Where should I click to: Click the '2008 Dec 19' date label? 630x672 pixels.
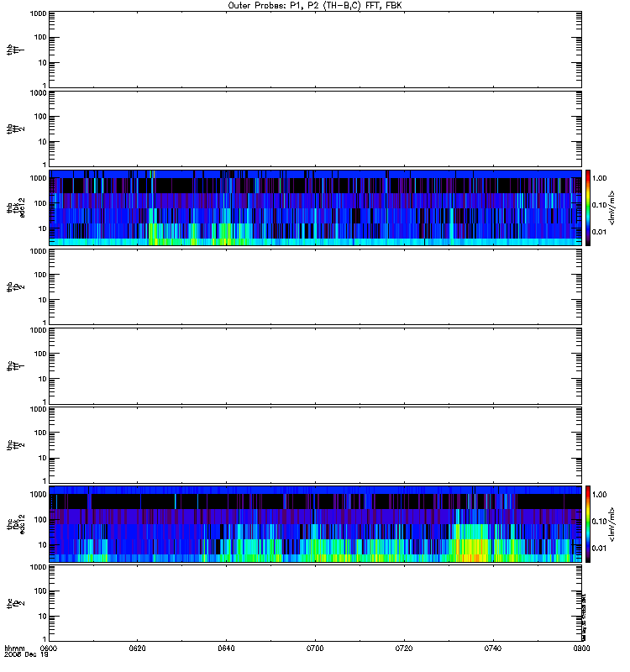pos(26,654)
